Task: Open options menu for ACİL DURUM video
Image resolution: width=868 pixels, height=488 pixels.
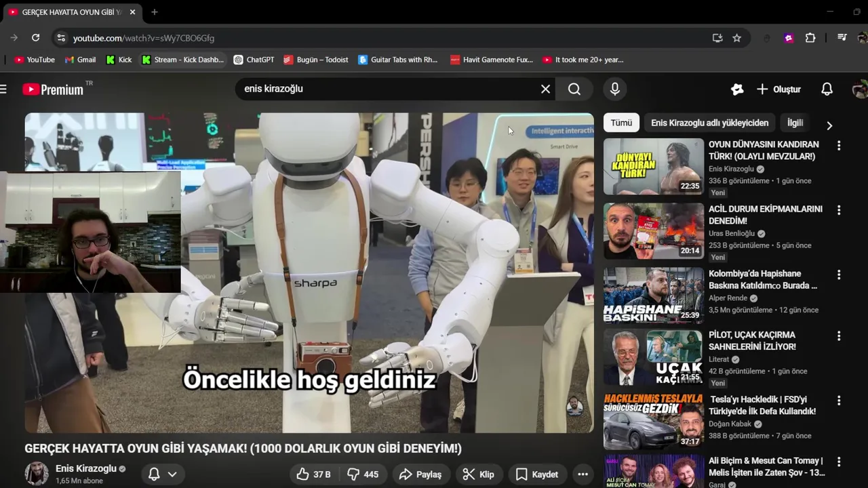Action: pyautogui.click(x=839, y=210)
